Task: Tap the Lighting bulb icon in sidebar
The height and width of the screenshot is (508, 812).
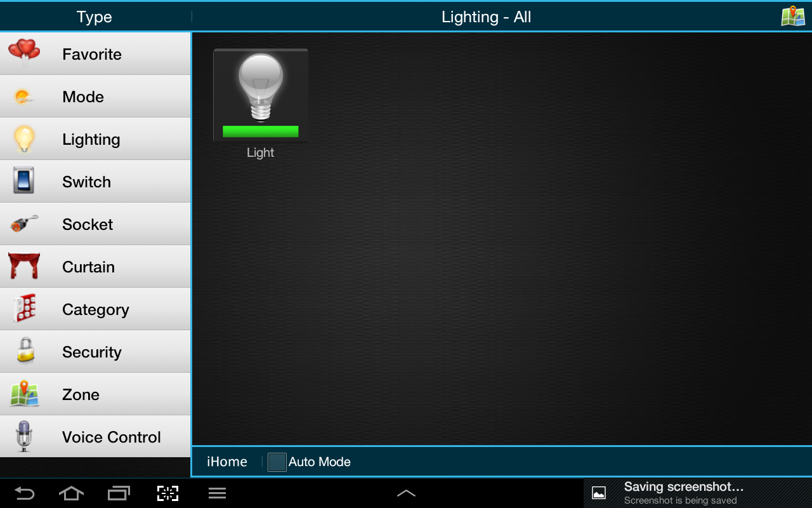Action: point(24,139)
